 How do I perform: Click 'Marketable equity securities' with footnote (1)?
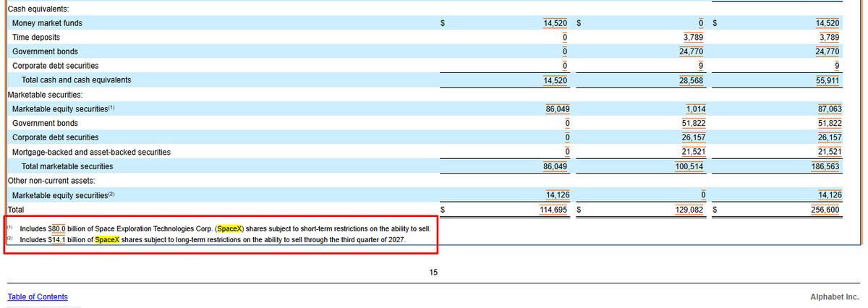64,108
